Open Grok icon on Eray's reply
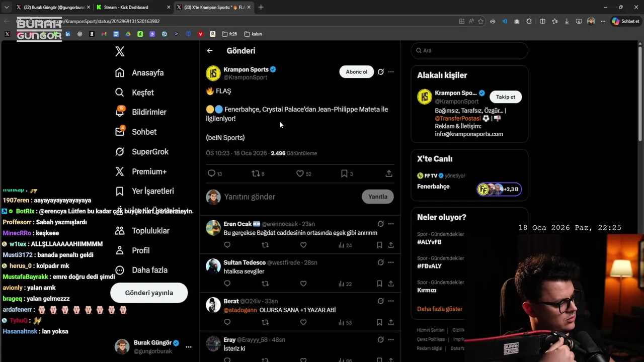This screenshot has height=362, width=644. pos(381,340)
